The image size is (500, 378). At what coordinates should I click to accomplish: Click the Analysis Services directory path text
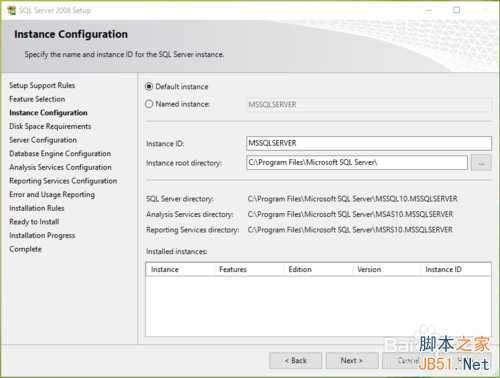point(350,214)
